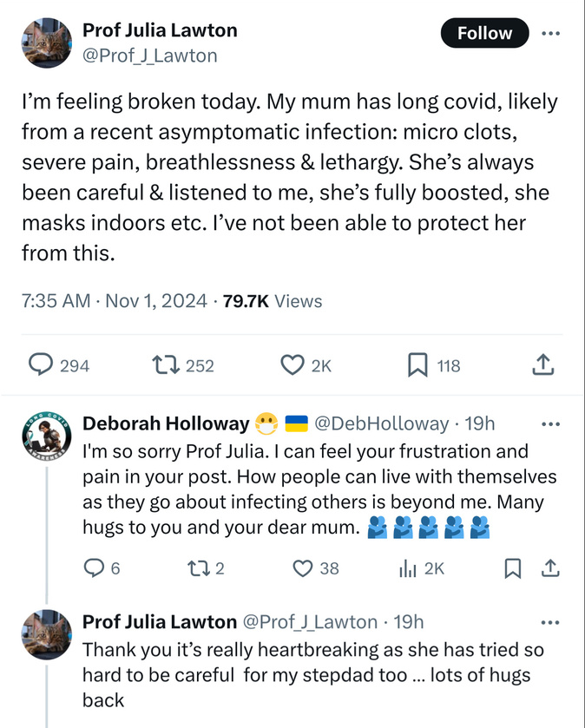The height and width of the screenshot is (728, 585).
Task: Open more options on Julia's thank you reply
Action: tap(550, 621)
